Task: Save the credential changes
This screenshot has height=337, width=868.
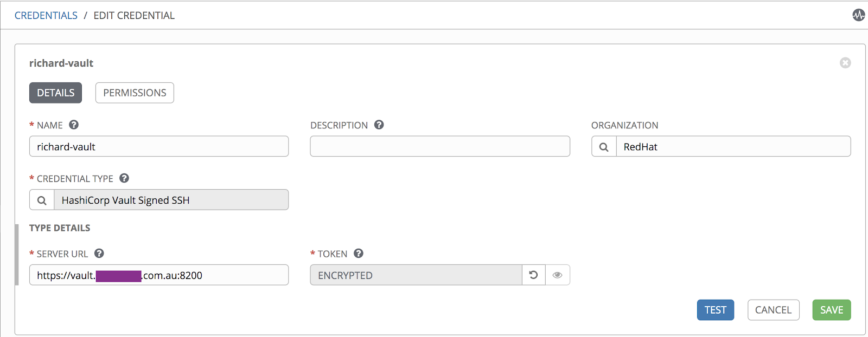Action: click(x=831, y=310)
